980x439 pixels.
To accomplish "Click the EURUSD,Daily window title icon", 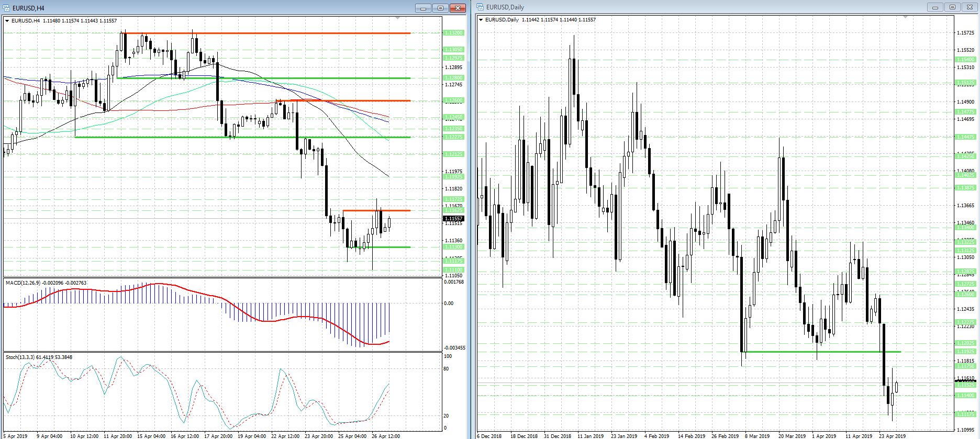I will click(x=480, y=7).
